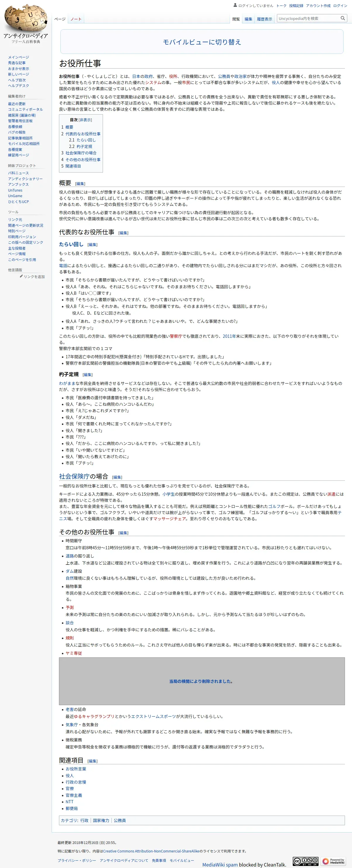Open 練習用ページ in sidebar
The image size is (352, 868).
18,155
